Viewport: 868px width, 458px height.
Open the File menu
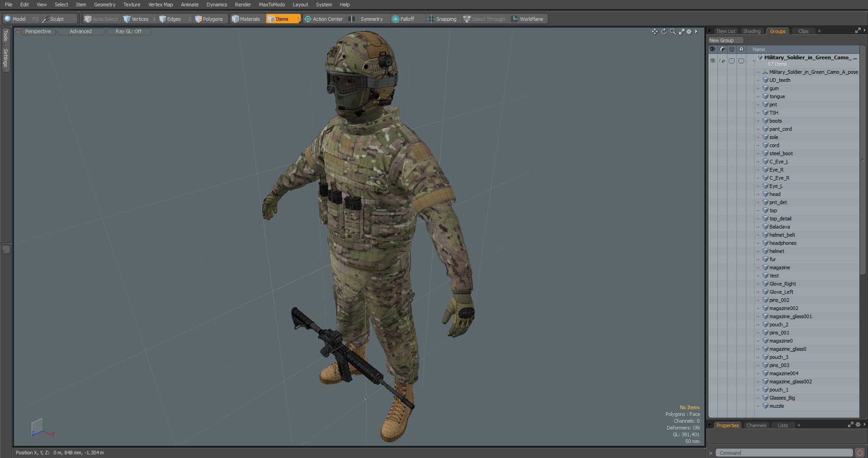9,5
